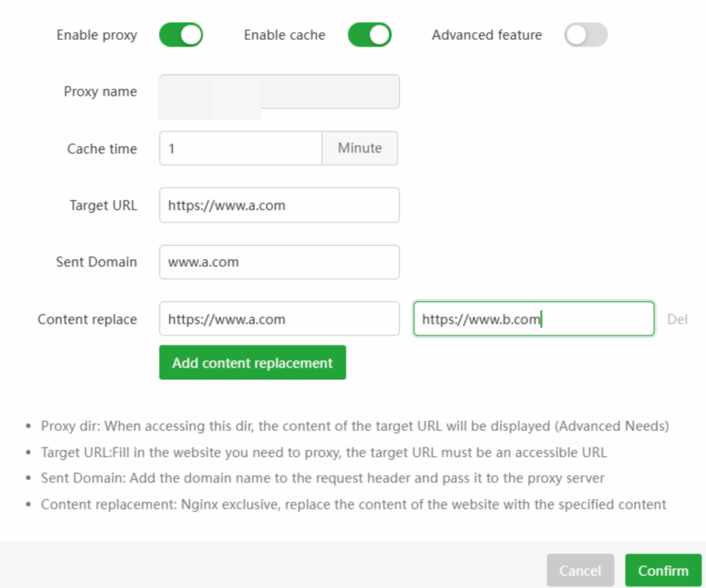Click the Content replace label

pos(87,320)
